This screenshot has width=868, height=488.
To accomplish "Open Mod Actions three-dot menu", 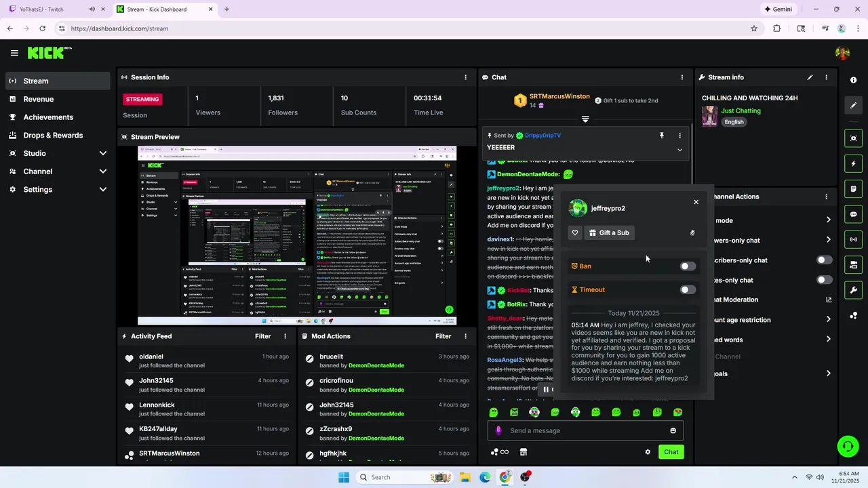I will pyautogui.click(x=465, y=336).
